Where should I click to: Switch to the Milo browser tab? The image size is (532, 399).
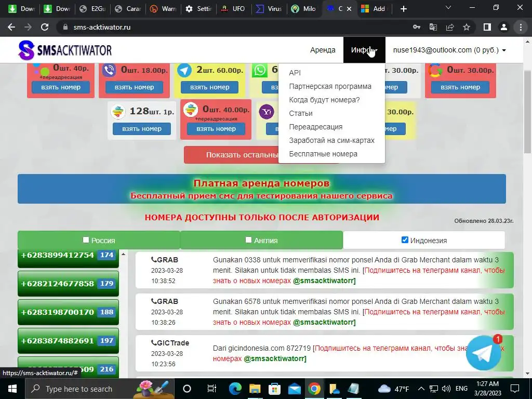pos(304,9)
